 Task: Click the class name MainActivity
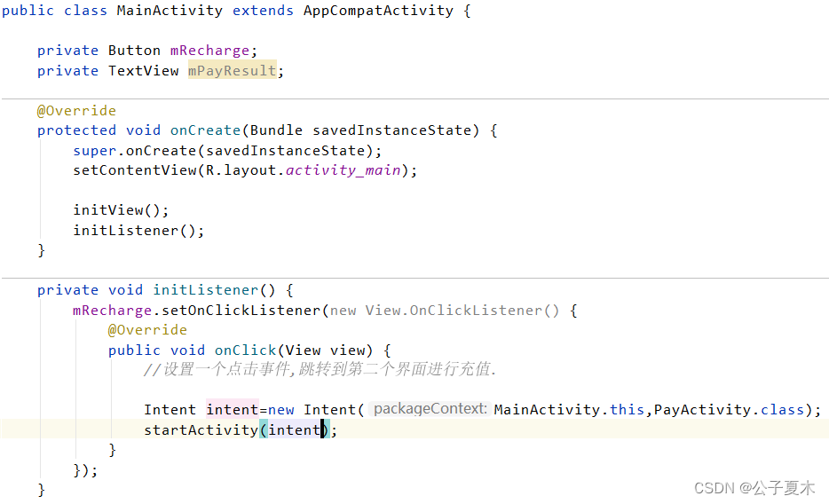click(170, 11)
